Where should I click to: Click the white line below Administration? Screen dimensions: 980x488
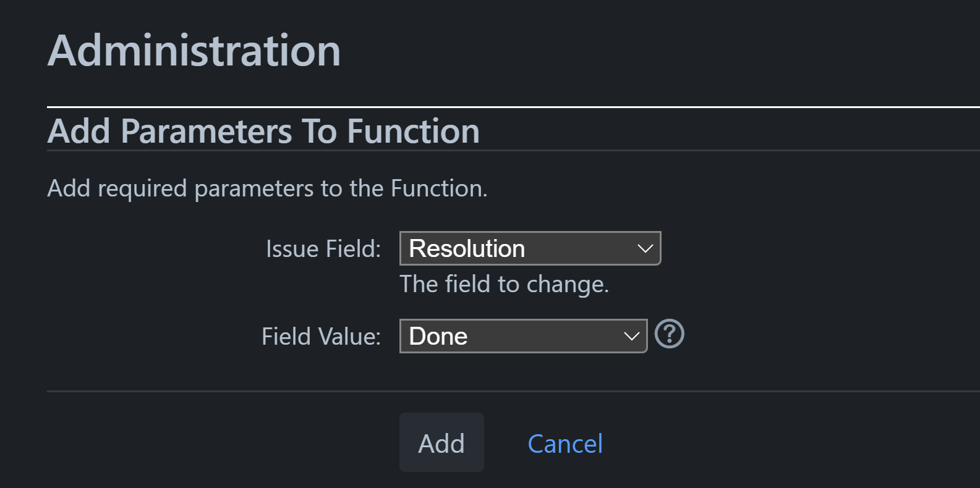point(513,107)
